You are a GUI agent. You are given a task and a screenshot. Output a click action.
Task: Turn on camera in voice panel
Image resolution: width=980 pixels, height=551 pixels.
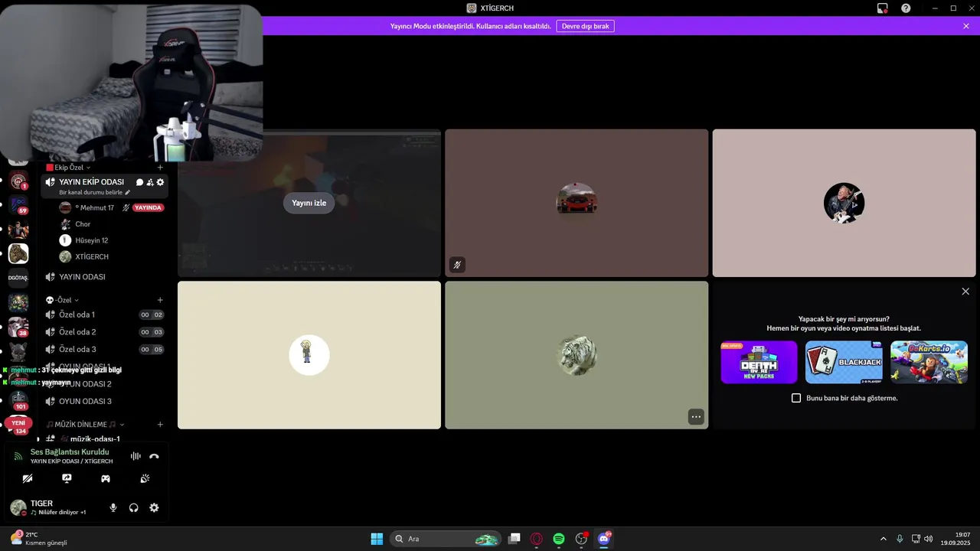click(28, 478)
